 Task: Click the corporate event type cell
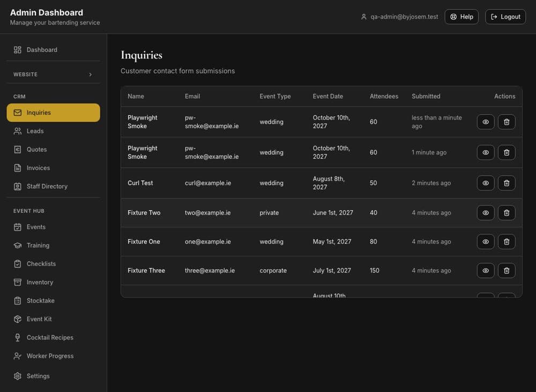pyautogui.click(x=273, y=271)
